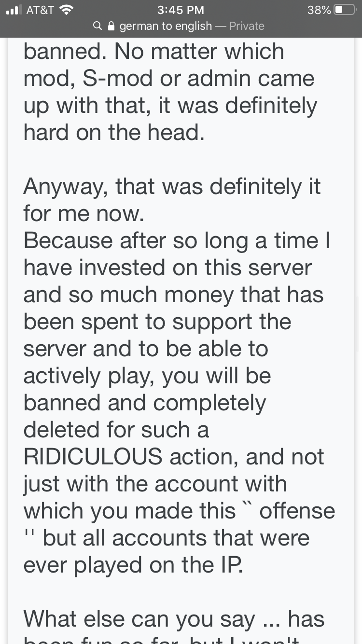Click the "What else can you say" line
This screenshot has height=644, width=362.
(139, 619)
